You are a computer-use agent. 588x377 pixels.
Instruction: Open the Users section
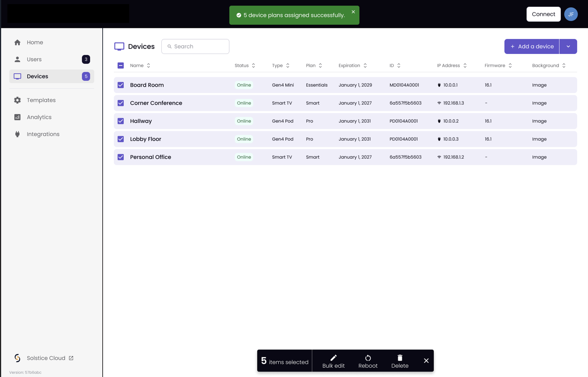[34, 60]
